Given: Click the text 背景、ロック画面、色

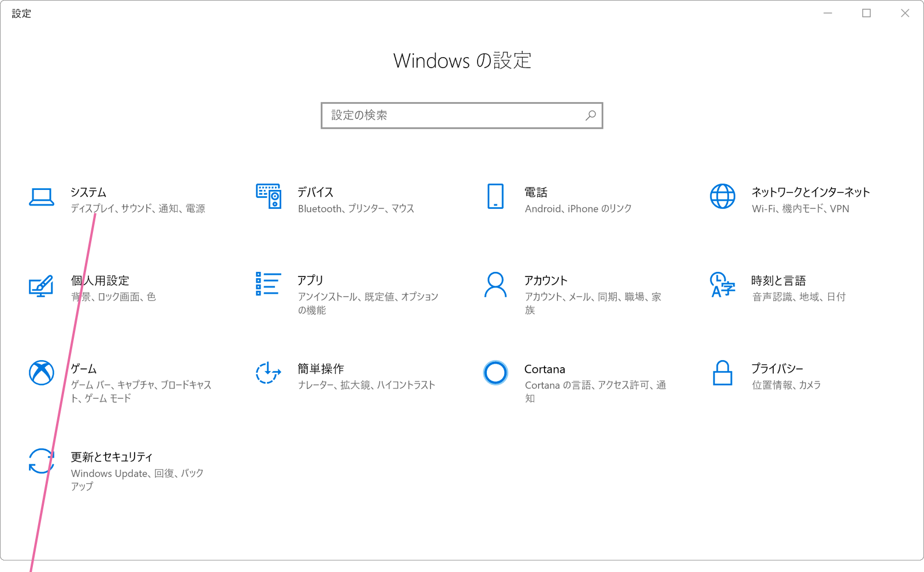Looking at the screenshot, I should (x=113, y=297).
